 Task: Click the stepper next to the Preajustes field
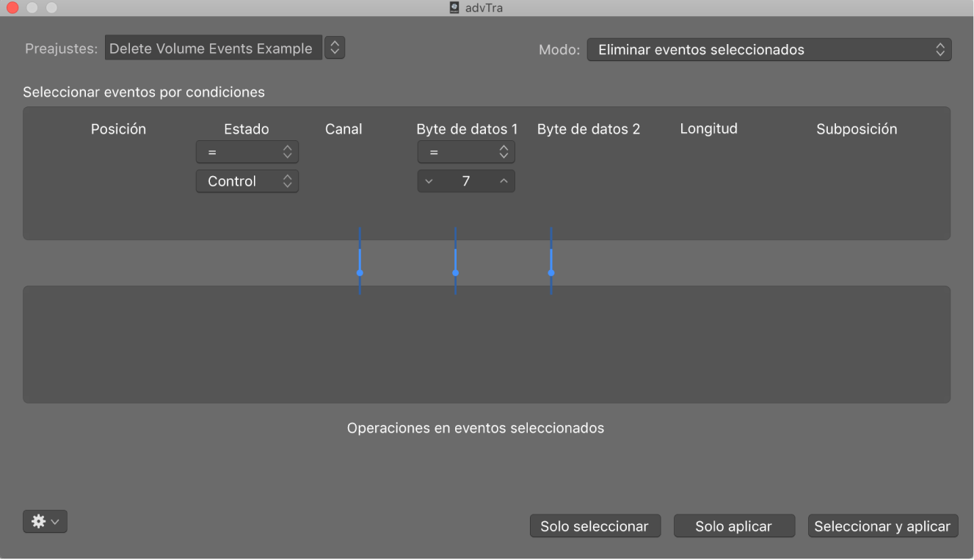tap(335, 47)
